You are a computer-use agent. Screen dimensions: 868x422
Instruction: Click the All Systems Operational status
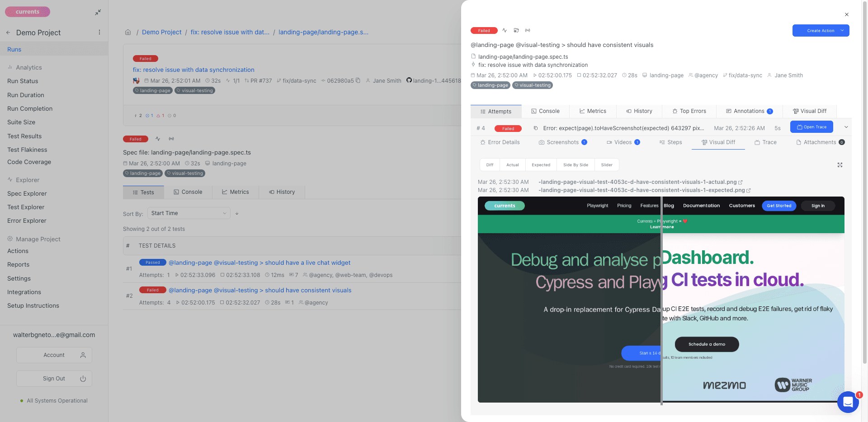[54, 401]
